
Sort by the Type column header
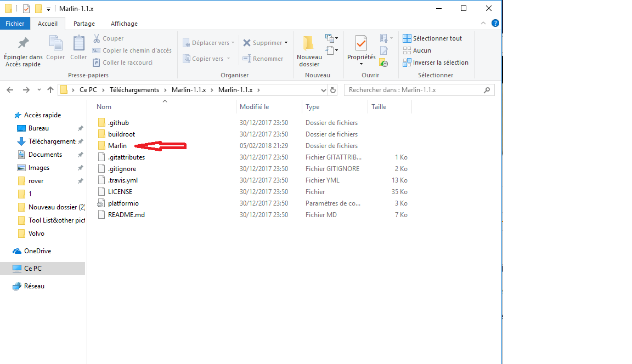click(x=312, y=107)
